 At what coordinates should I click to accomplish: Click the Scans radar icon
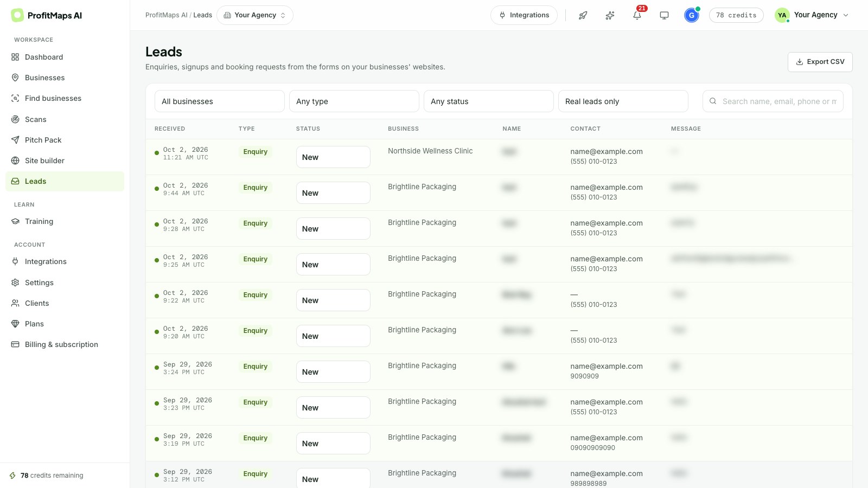coord(15,119)
